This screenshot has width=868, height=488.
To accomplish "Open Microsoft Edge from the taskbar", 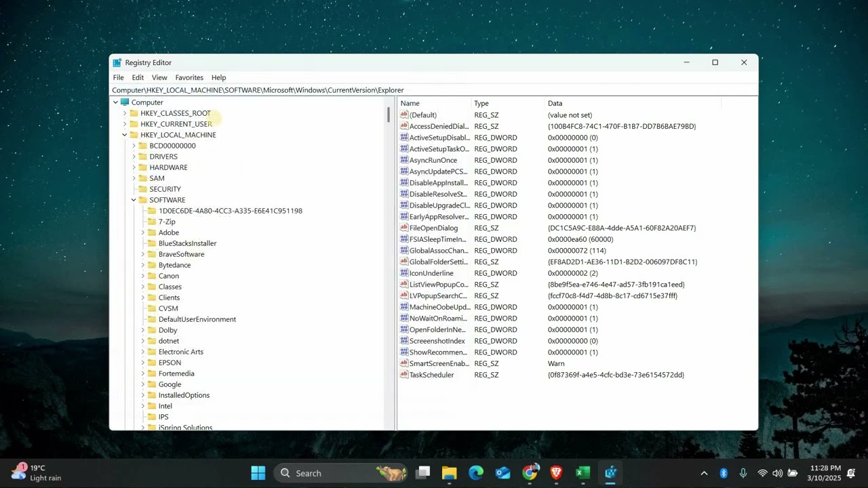I will click(476, 473).
